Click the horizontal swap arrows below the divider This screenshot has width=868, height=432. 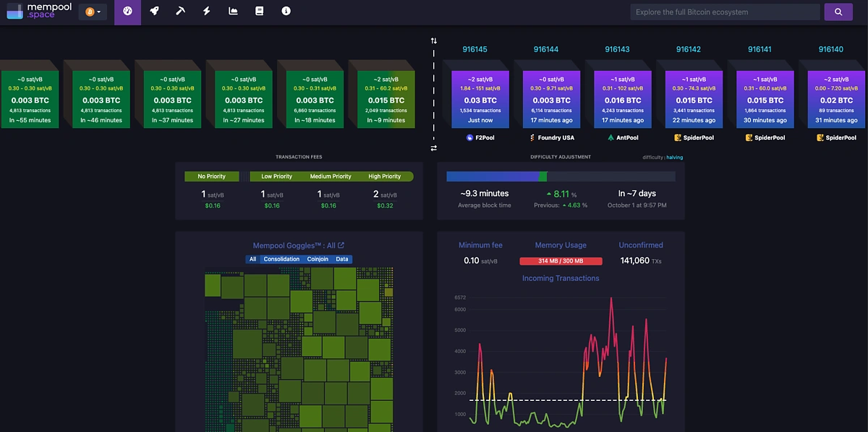coord(433,148)
